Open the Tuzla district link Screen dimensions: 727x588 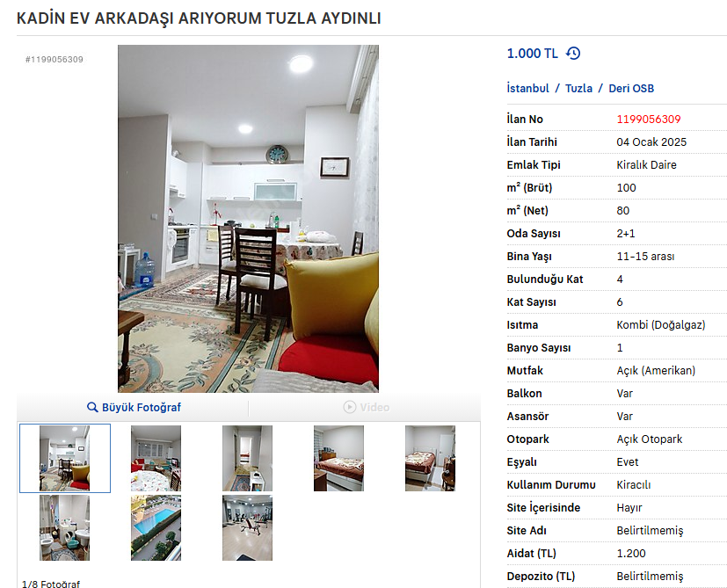click(x=578, y=88)
